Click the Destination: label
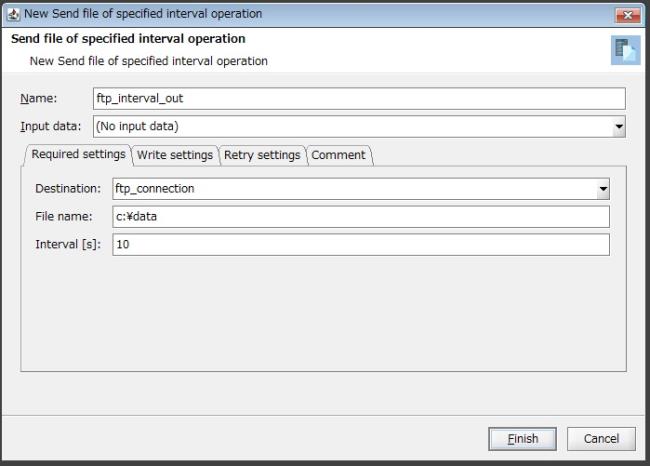This screenshot has width=650, height=466. [68, 189]
